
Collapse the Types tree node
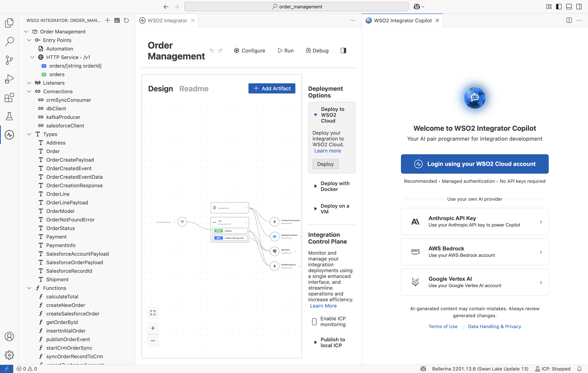[29, 134]
